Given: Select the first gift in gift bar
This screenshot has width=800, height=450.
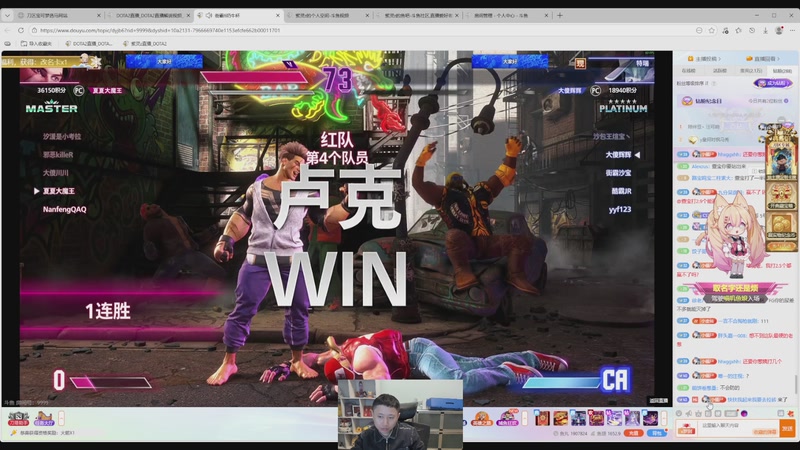Looking at the screenshot, I should click(x=542, y=418).
